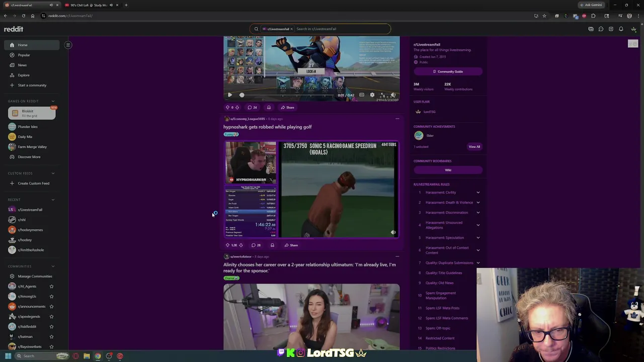Open the Reddit ads icon in header
Image resolution: width=644 pixels, height=362 pixels.
(591, 29)
